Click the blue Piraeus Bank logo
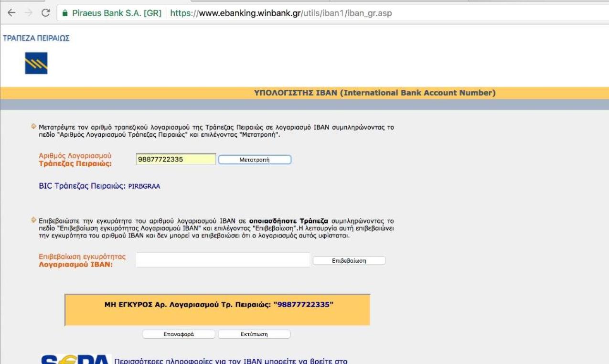 pos(36,64)
